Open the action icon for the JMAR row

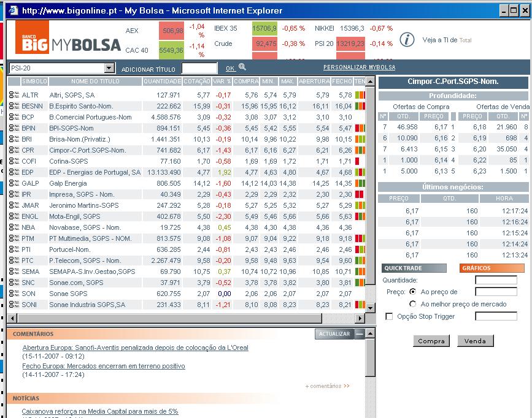(x=14, y=205)
